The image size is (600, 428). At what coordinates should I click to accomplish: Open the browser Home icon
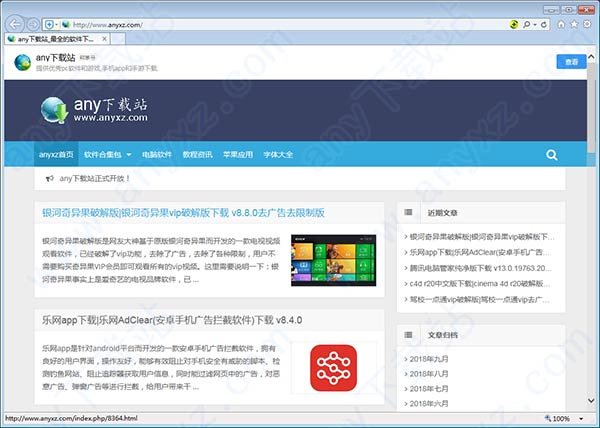(x=561, y=24)
